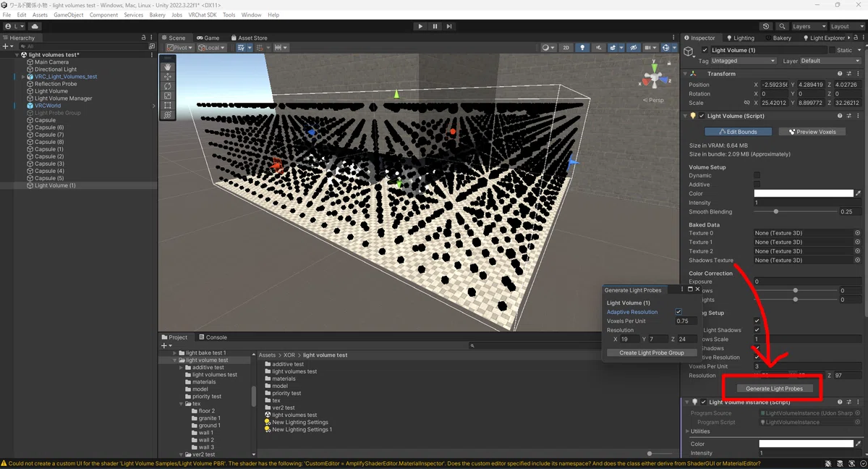Select the Transform tool in scene toolbar
868x469 pixels.
tap(168, 114)
